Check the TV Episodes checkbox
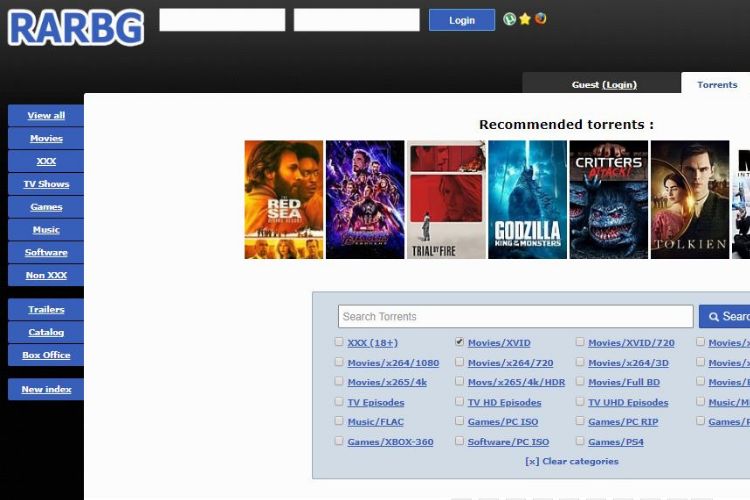The image size is (750, 500). tap(339, 401)
